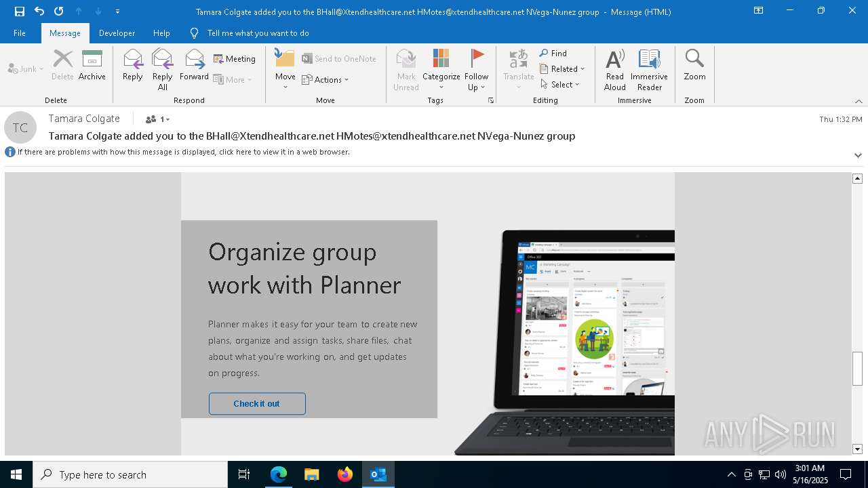Click the Planner laptop image
This screenshot has width=868, height=488.
coord(565,342)
